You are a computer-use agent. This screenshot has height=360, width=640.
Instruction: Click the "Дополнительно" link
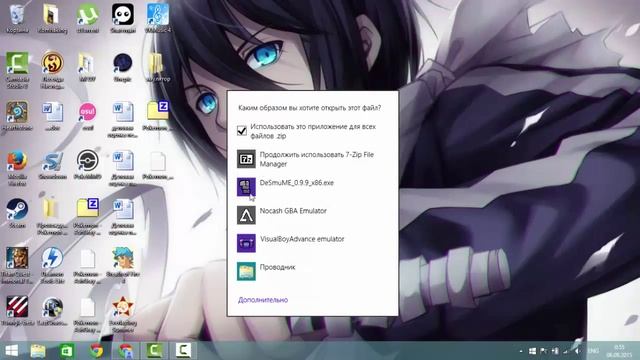263,300
